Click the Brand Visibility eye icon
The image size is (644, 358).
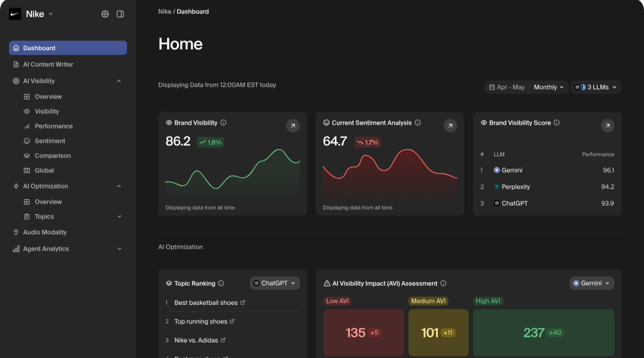pos(169,122)
